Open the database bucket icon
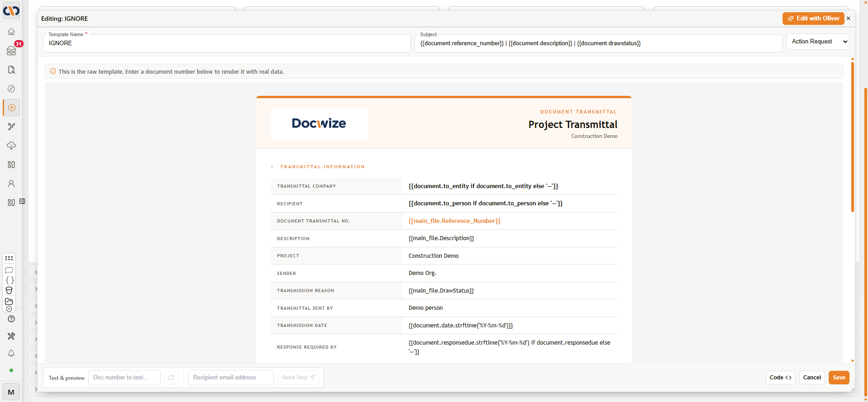 pos(9,291)
